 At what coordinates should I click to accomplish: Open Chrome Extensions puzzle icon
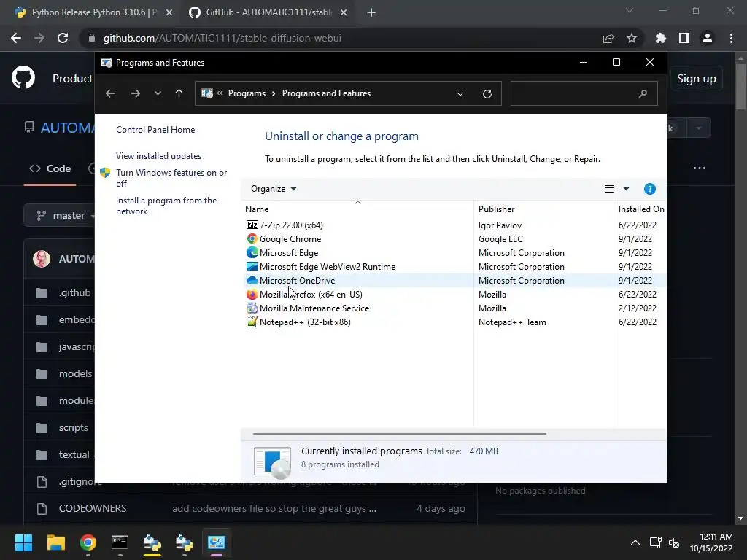click(x=660, y=38)
